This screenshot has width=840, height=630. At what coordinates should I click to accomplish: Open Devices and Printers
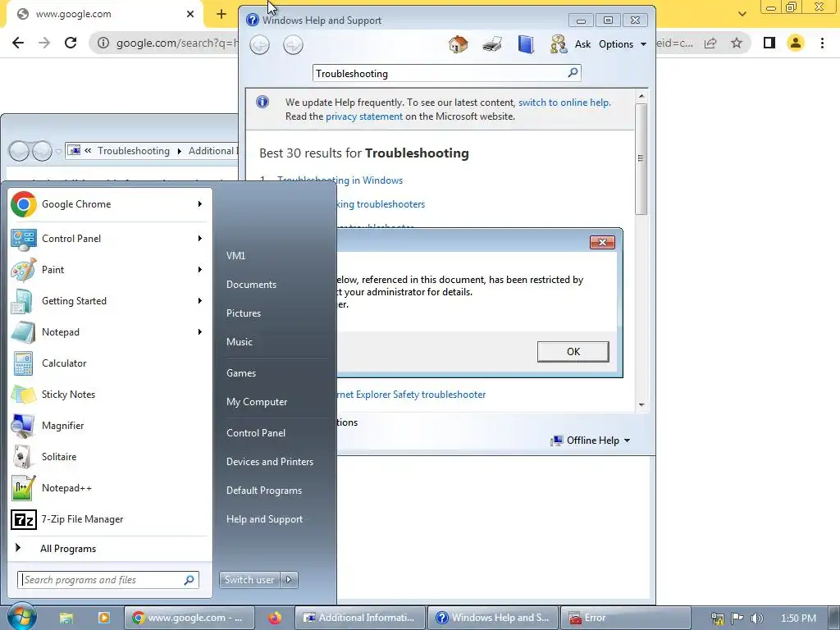[269, 462]
